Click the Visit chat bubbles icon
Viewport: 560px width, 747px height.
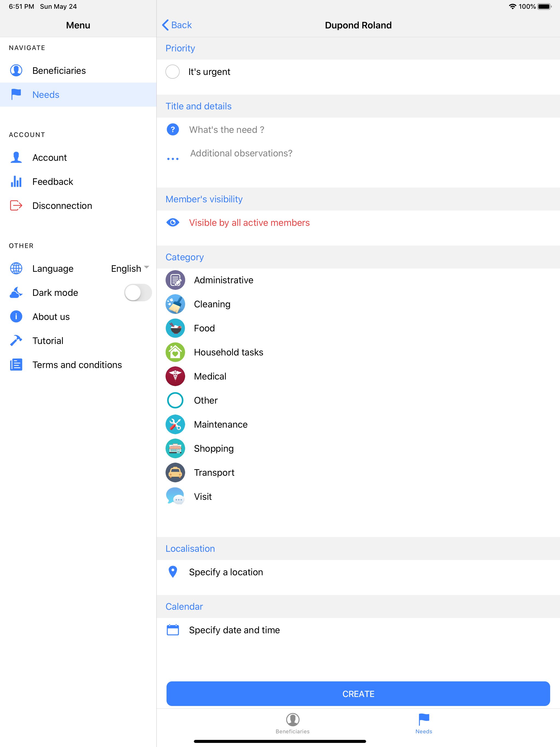[x=175, y=497]
